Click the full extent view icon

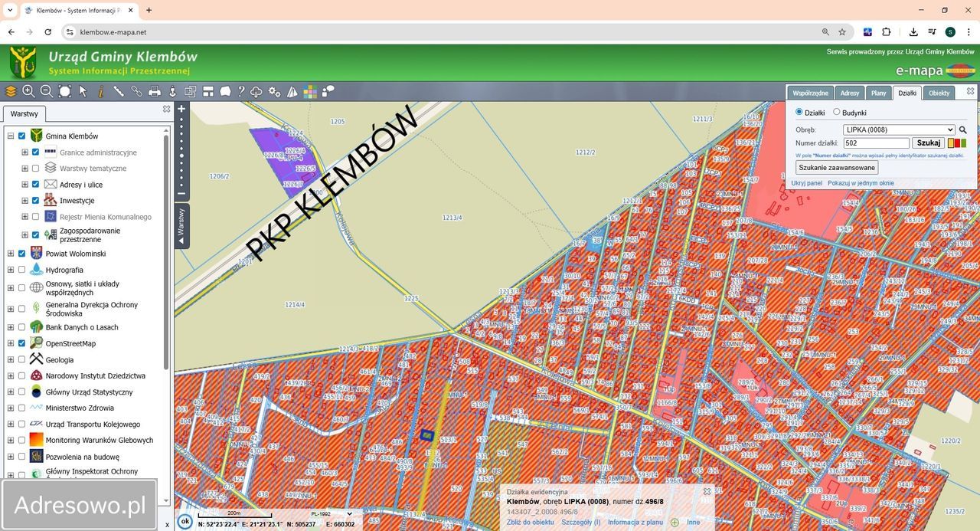(x=65, y=91)
